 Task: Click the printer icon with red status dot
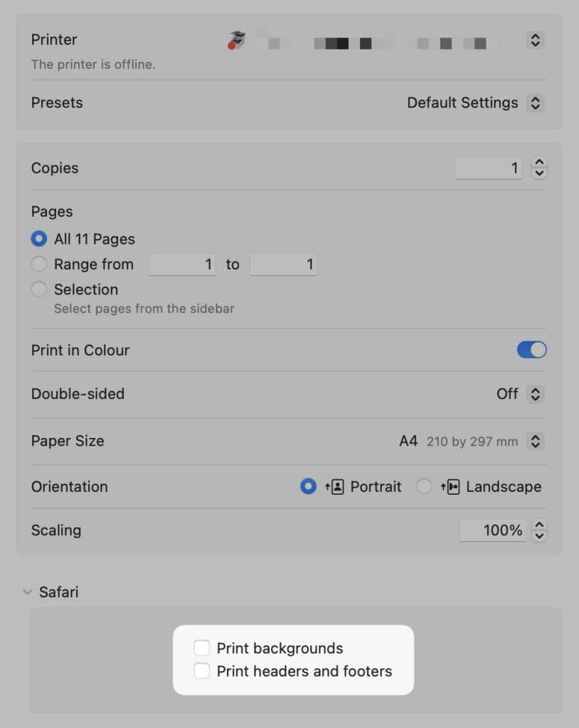pyautogui.click(x=236, y=41)
